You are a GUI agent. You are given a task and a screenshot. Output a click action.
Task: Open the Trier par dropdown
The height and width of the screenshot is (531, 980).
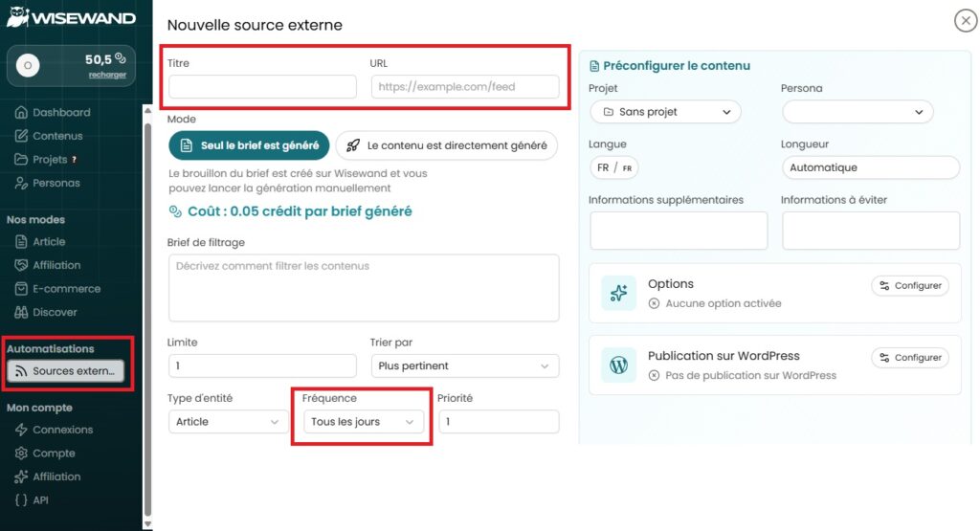[x=465, y=366]
